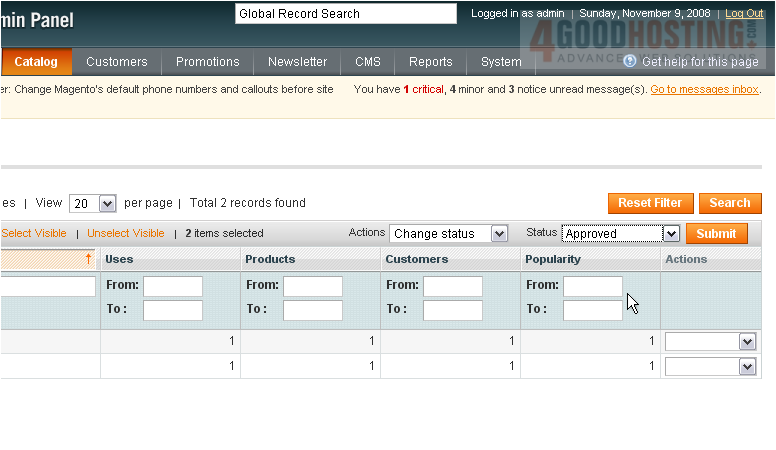The image size is (776, 450).
Task: Expand the per page view dropdown
Action: (107, 203)
